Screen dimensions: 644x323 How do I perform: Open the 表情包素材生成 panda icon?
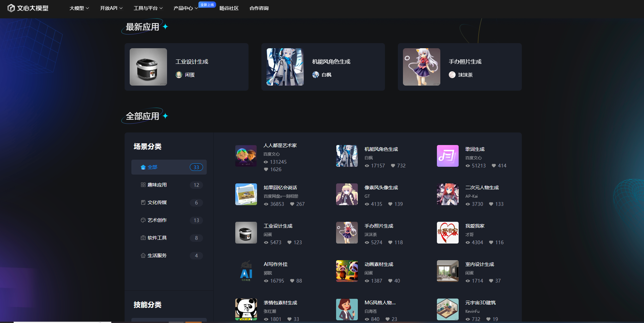pyautogui.click(x=246, y=309)
